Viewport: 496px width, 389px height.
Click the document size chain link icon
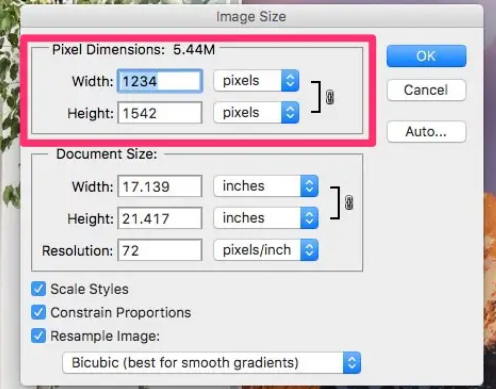349,203
